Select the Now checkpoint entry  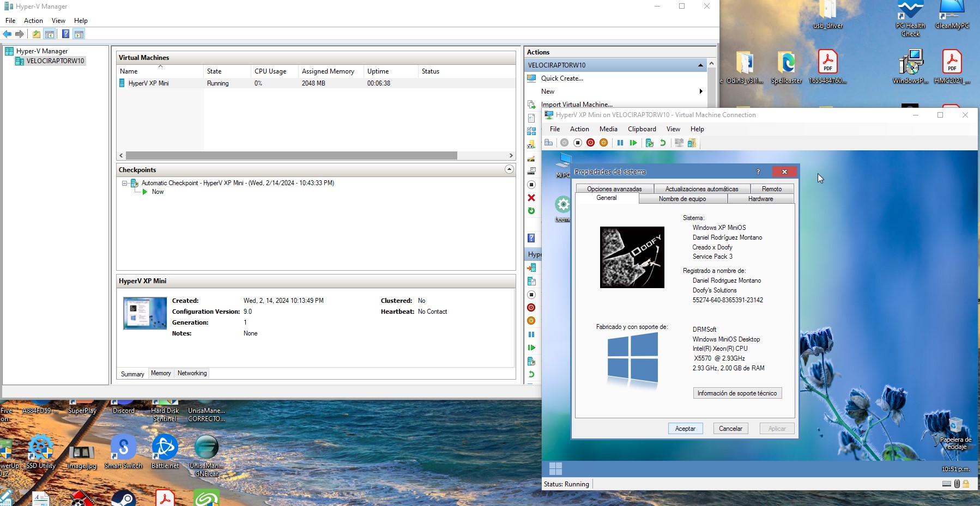click(158, 192)
